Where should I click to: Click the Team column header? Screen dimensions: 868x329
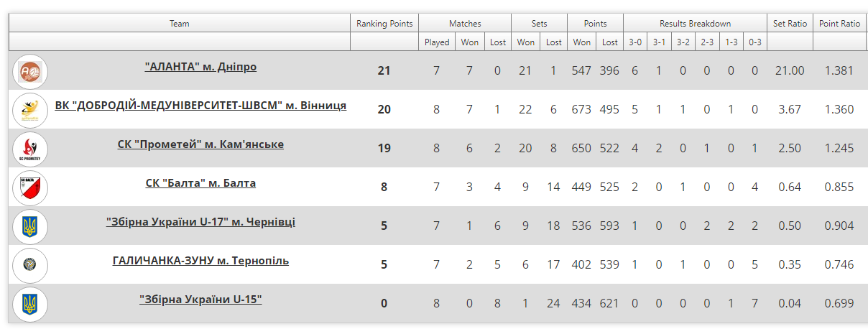180,24
